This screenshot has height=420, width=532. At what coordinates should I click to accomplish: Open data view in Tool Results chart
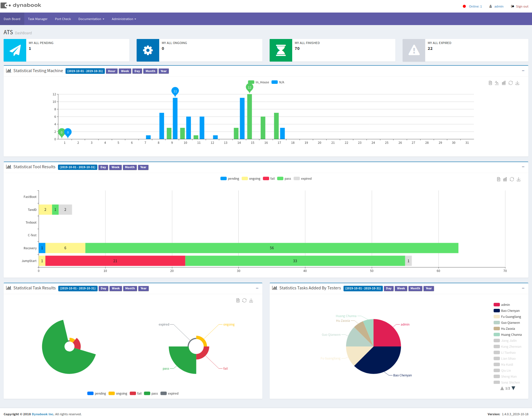499,179
